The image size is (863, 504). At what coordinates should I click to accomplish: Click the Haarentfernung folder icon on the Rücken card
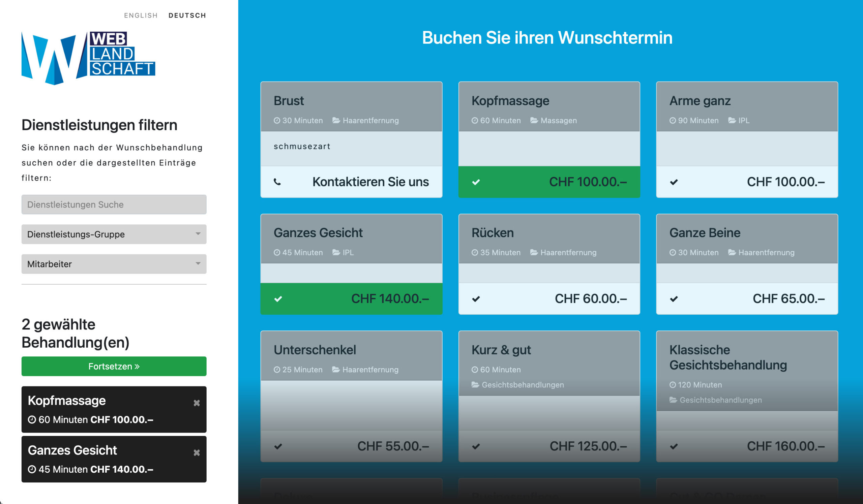coord(533,253)
